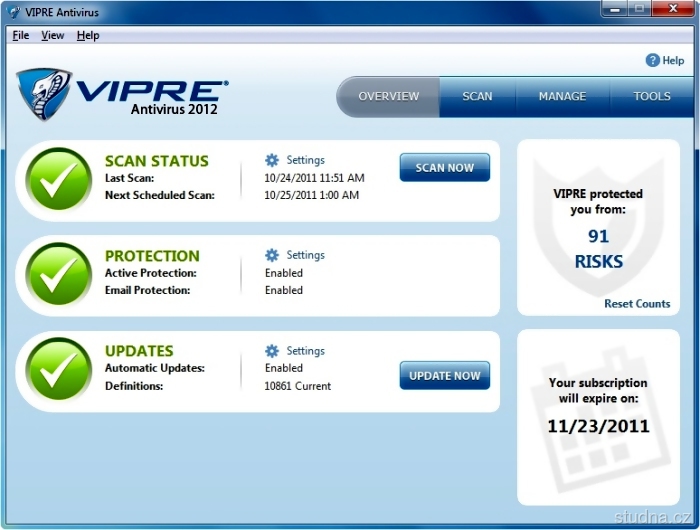The height and width of the screenshot is (530, 700).
Task: Click the Email Protection Enabled value
Action: 284,290
